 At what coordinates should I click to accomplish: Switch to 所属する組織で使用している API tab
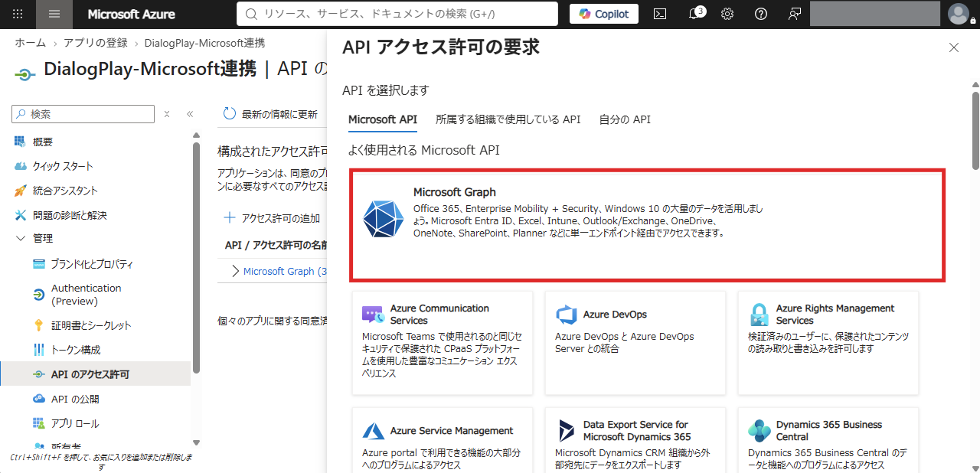pos(508,119)
